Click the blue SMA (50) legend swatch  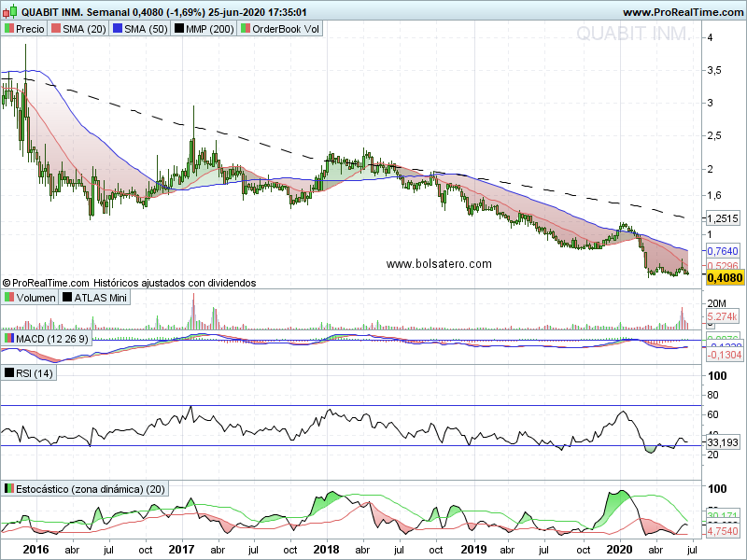click(118, 29)
